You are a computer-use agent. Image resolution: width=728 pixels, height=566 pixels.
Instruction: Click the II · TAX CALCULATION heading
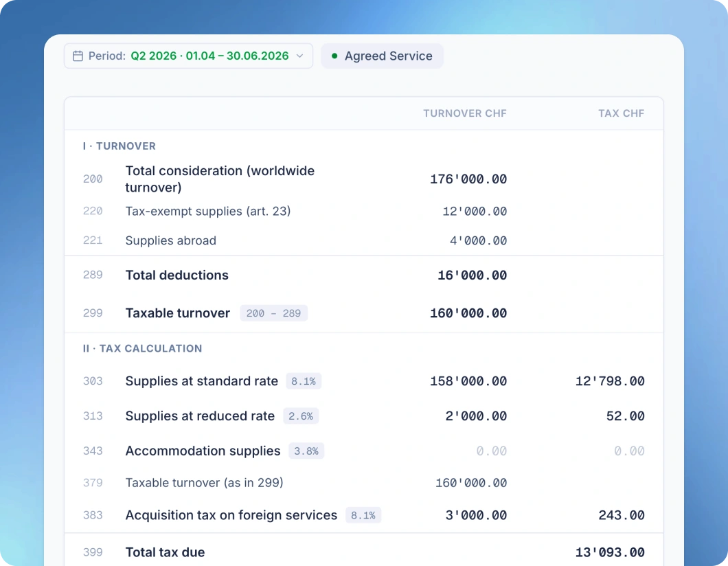tap(143, 349)
